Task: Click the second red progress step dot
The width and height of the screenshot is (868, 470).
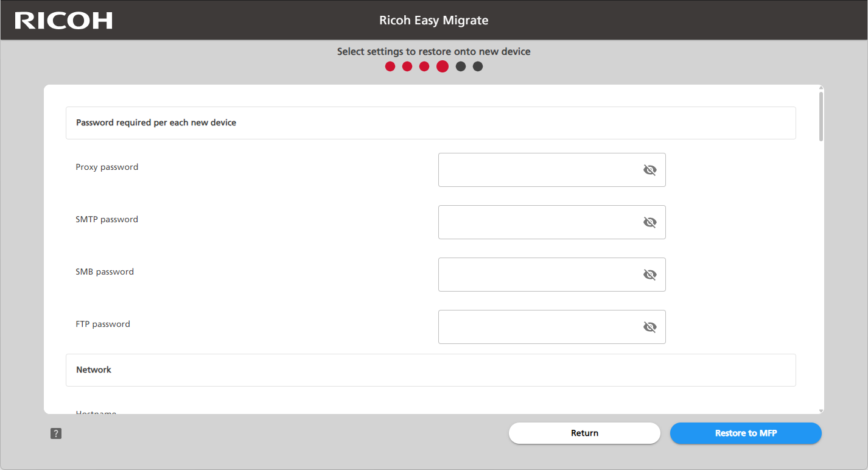Action: 407,66
